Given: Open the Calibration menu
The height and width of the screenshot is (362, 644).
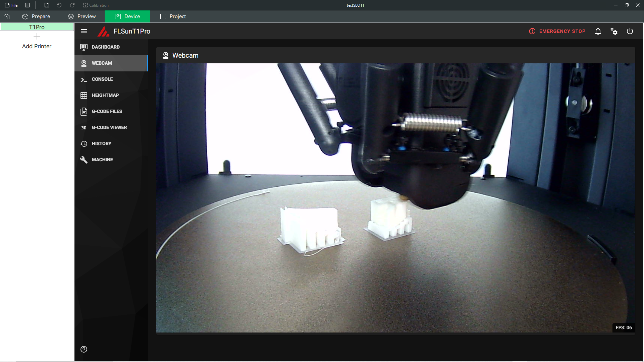Looking at the screenshot, I should (96, 5).
